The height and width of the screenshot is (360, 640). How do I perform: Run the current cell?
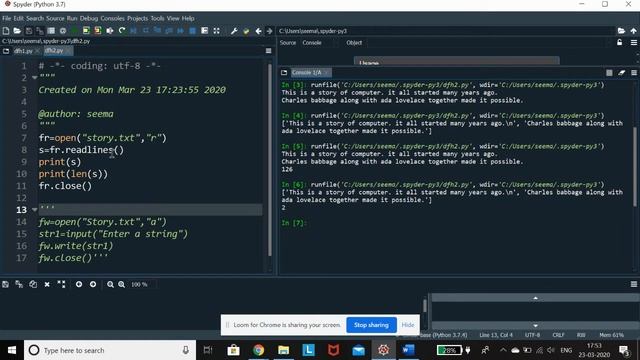[86, 31]
